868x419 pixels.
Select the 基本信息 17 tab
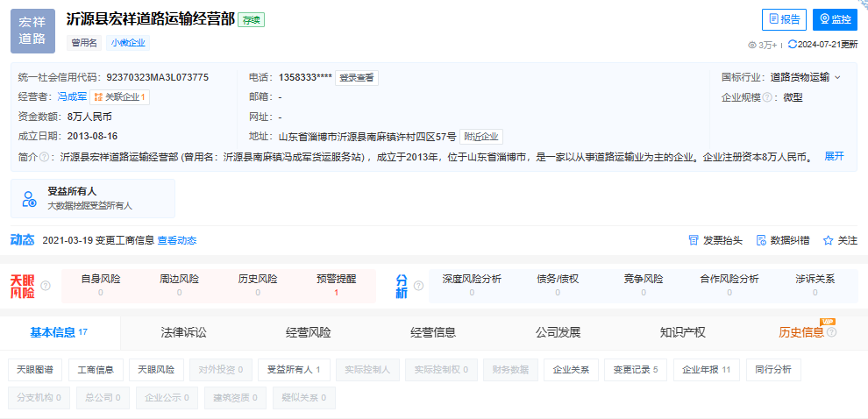point(60,332)
